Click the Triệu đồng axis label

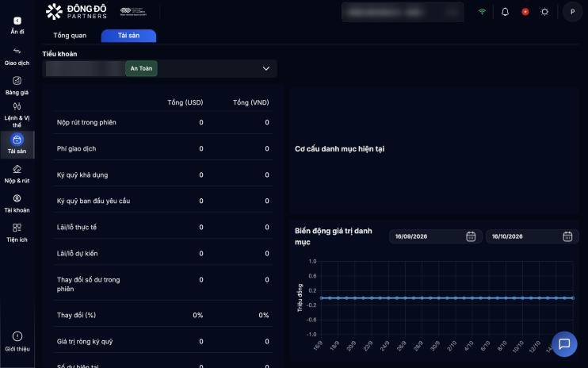click(x=300, y=298)
